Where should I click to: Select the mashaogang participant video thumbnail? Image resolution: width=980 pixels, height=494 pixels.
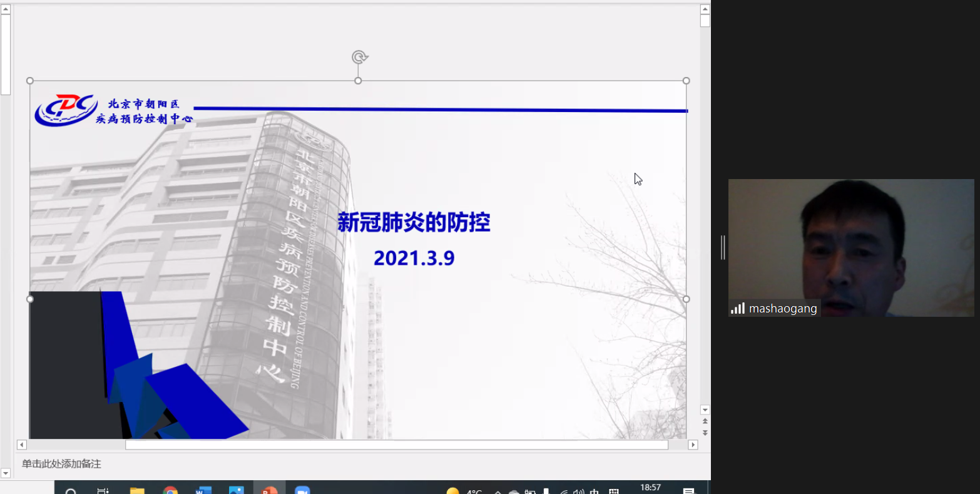[850, 247]
